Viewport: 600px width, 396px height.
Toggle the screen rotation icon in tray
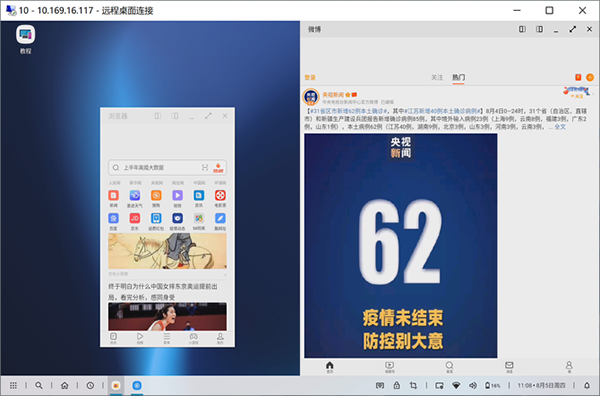(413, 385)
